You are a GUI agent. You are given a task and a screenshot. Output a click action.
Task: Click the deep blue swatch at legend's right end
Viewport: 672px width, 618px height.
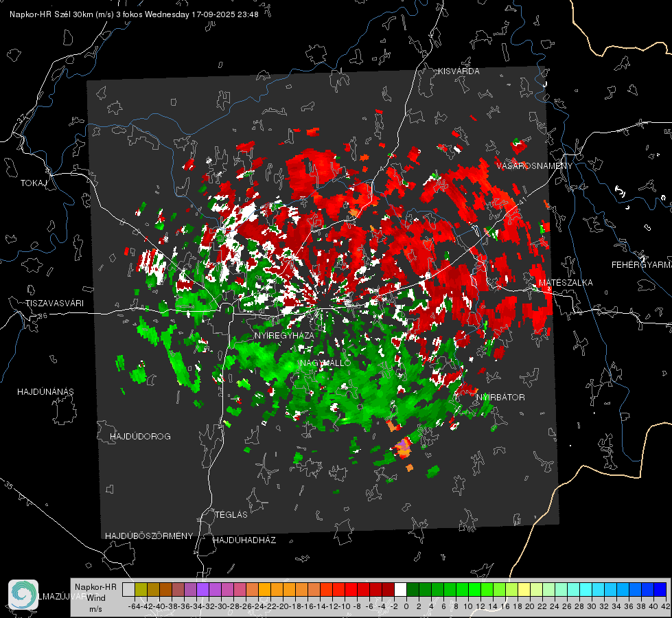[660, 589]
